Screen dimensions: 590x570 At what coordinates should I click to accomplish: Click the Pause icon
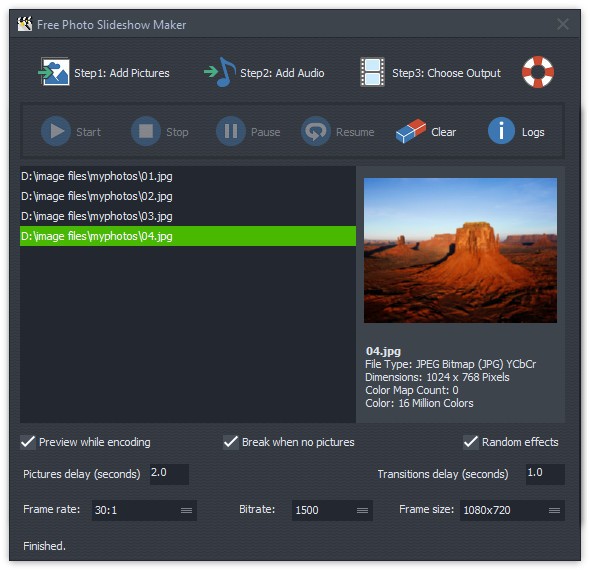point(231,131)
